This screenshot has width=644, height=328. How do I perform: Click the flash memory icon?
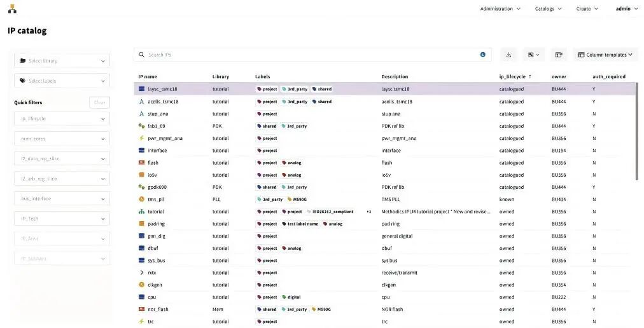(142, 163)
